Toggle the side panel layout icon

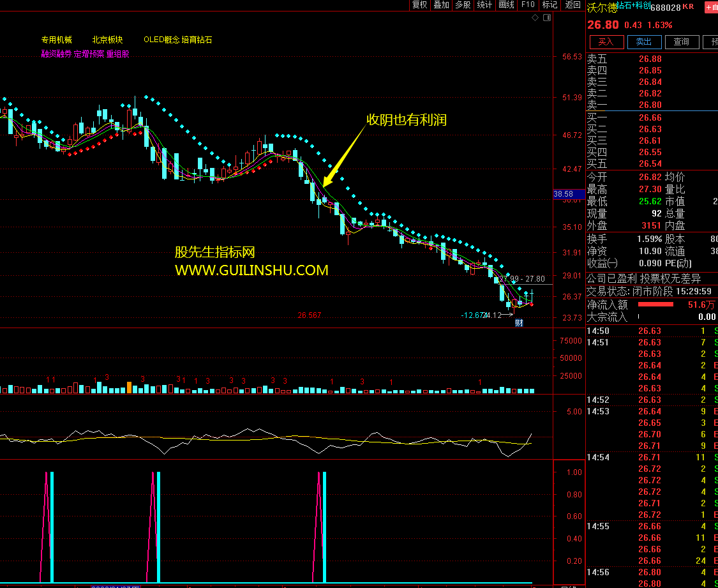point(546,18)
